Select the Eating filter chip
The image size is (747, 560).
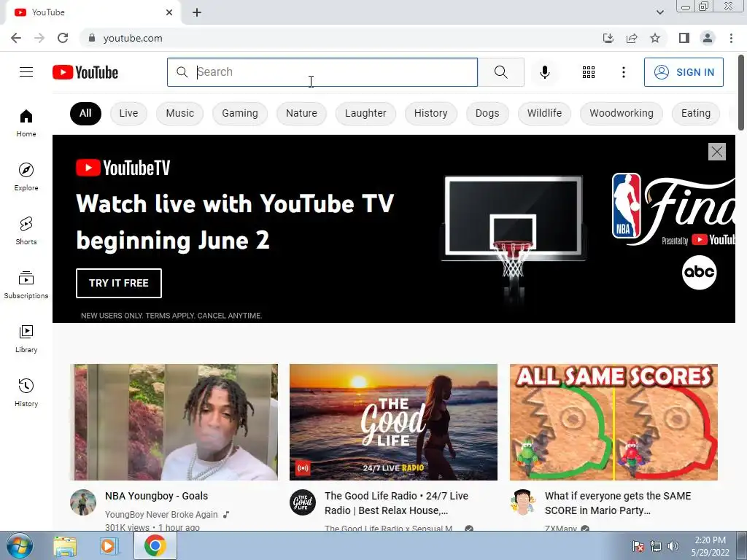tap(695, 113)
